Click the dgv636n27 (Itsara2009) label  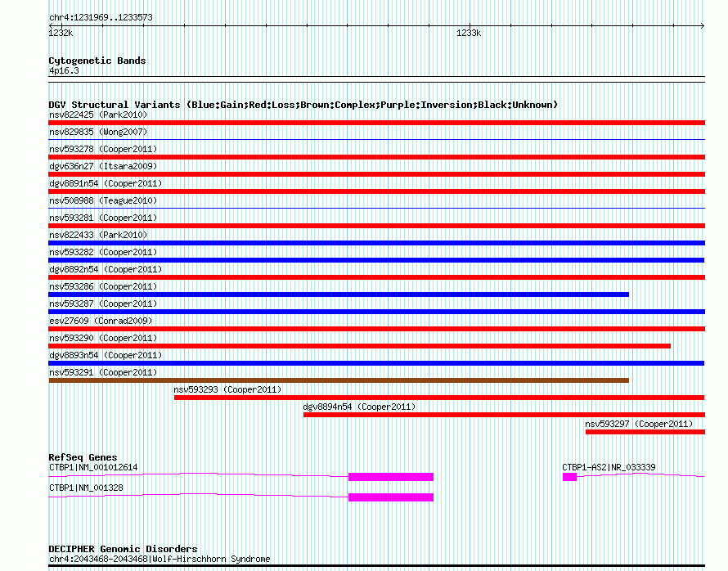click(103, 166)
